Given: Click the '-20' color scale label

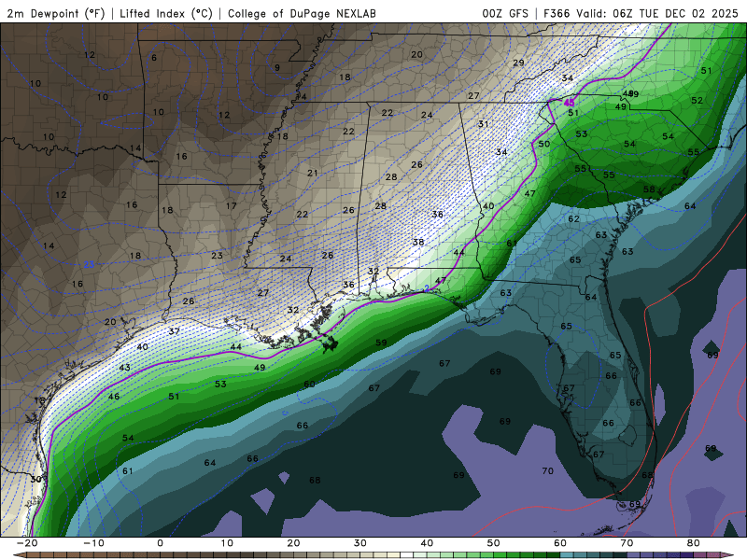Looking at the screenshot, I should pos(27,543).
